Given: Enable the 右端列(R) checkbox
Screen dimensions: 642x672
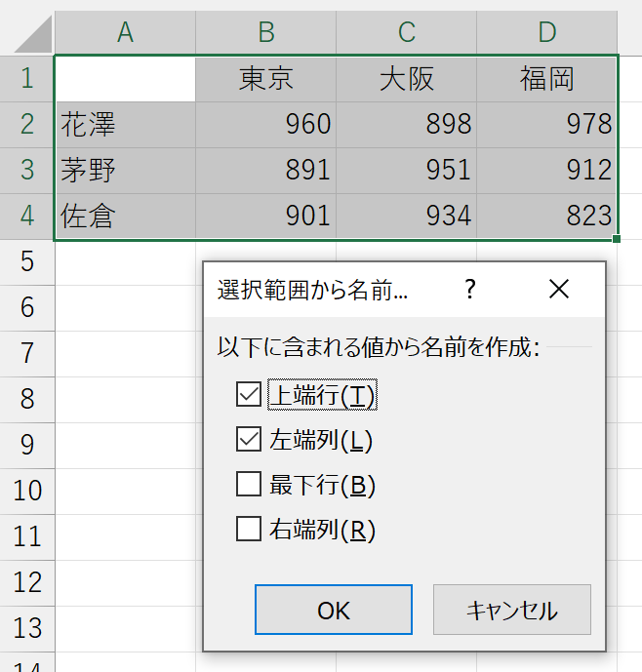Looking at the screenshot, I should point(249,530).
